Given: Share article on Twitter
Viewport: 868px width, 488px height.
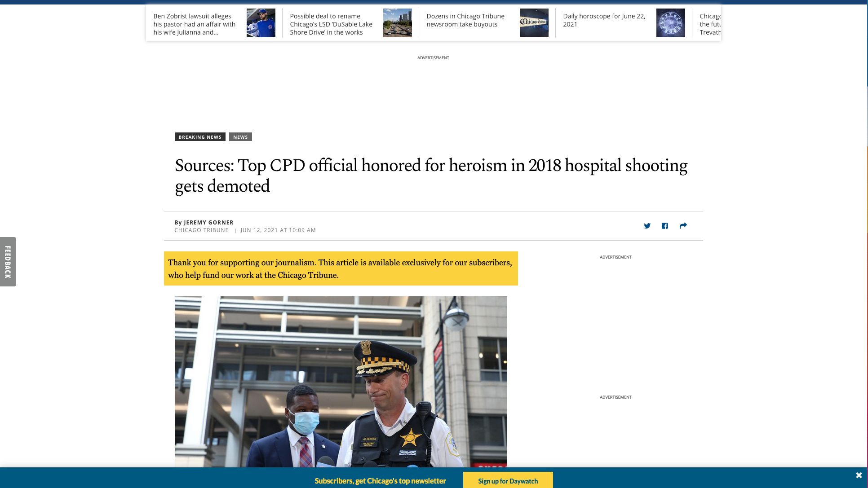Looking at the screenshot, I should [647, 226].
